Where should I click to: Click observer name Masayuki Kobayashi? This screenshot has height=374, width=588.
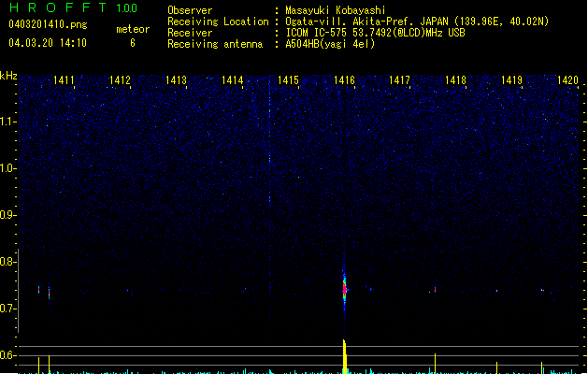tap(336, 10)
